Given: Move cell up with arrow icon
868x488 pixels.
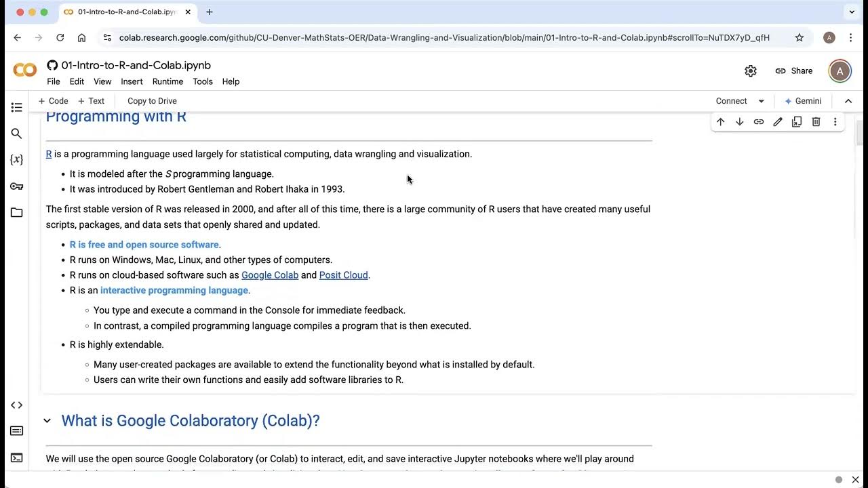Looking at the screenshot, I should 720,122.
